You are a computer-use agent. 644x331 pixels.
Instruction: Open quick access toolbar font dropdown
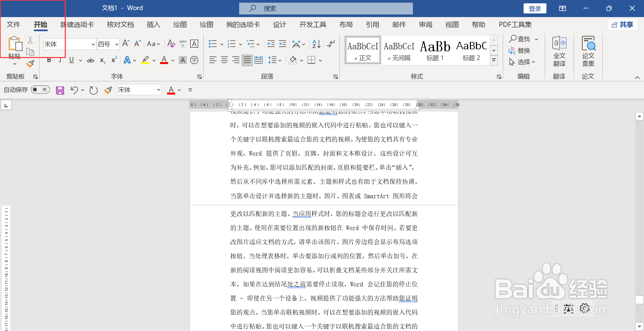click(159, 90)
